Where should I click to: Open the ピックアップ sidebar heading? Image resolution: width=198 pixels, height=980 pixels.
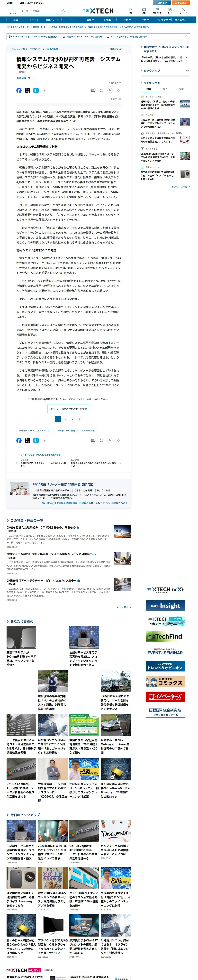tap(152, 71)
